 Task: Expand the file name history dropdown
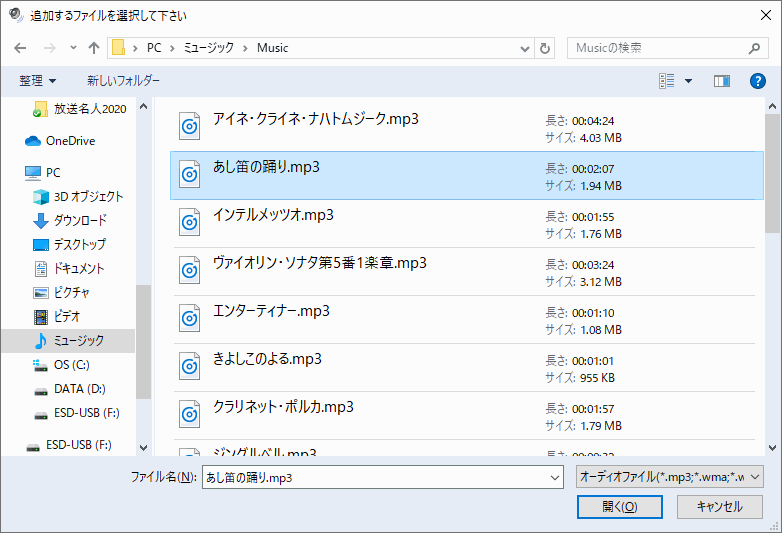coord(555,478)
